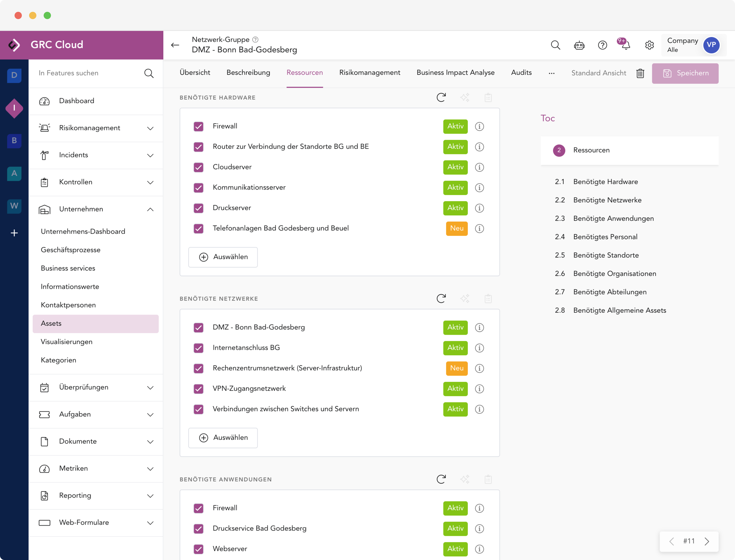Open the Business Impact Analyse tab

tap(455, 73)
